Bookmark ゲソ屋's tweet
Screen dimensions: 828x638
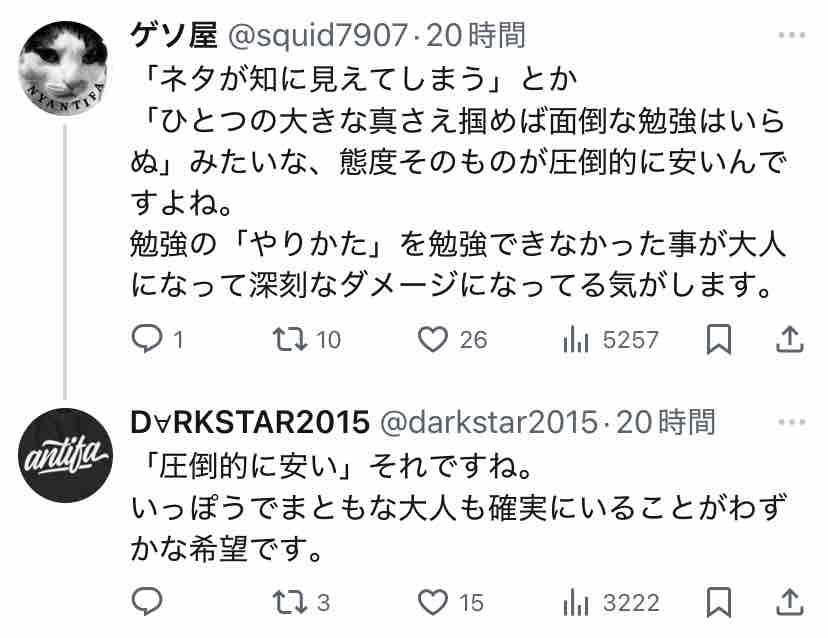pos(719,340)
